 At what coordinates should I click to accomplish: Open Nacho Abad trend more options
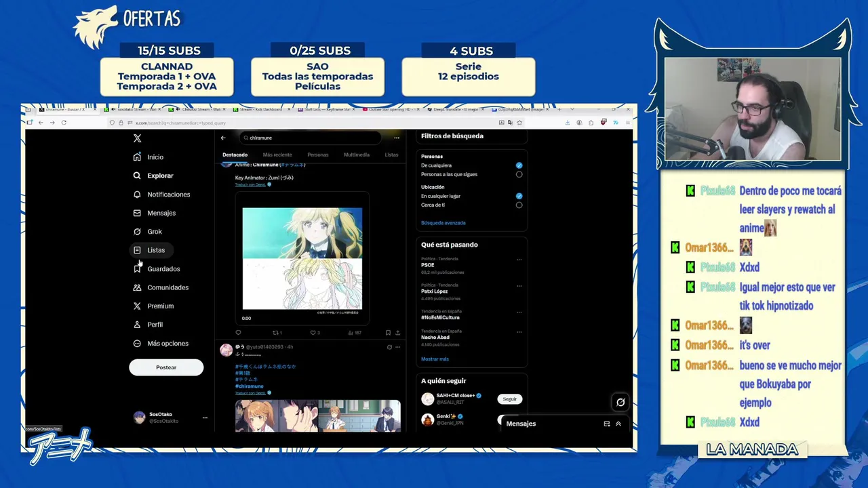coord(519,332)
